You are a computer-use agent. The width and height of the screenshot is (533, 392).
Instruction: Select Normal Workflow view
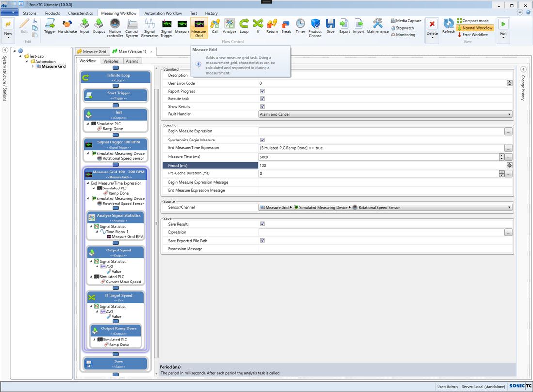(x=475, y=28)
